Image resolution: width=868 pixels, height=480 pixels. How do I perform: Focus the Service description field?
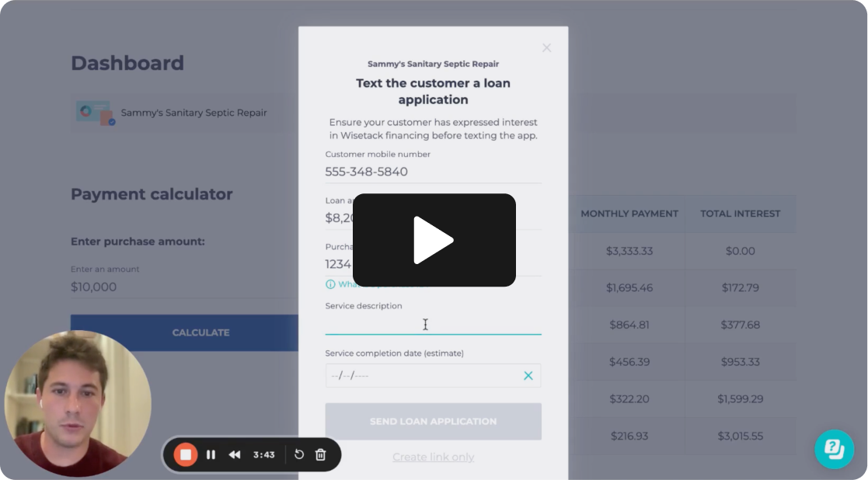433,325
